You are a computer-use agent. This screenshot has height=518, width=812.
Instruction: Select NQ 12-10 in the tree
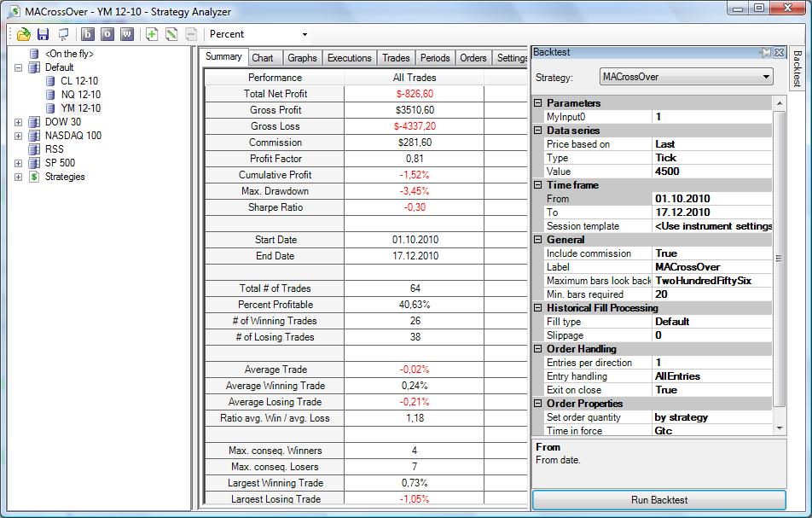80,94
